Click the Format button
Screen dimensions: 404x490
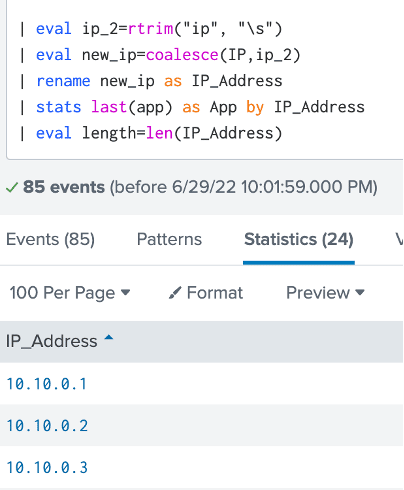206,293
